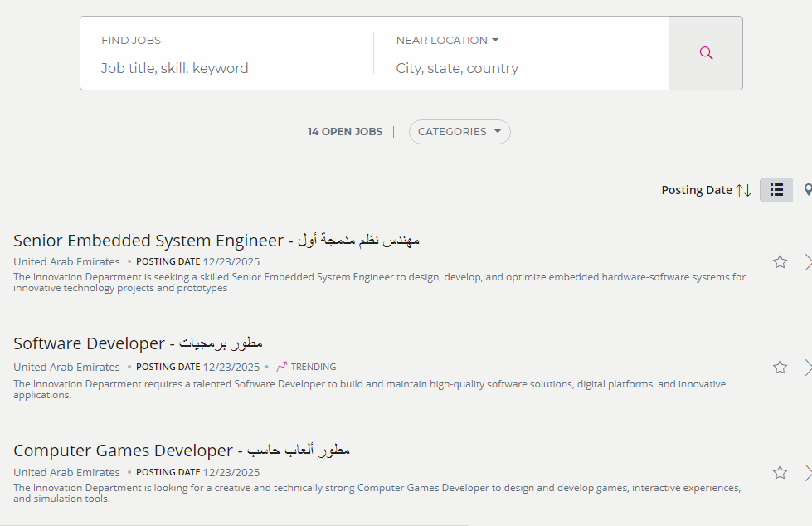Screen dimensions: 812x526
Task: Click the 14 Open Jobs count label
Action: point(345,132)
